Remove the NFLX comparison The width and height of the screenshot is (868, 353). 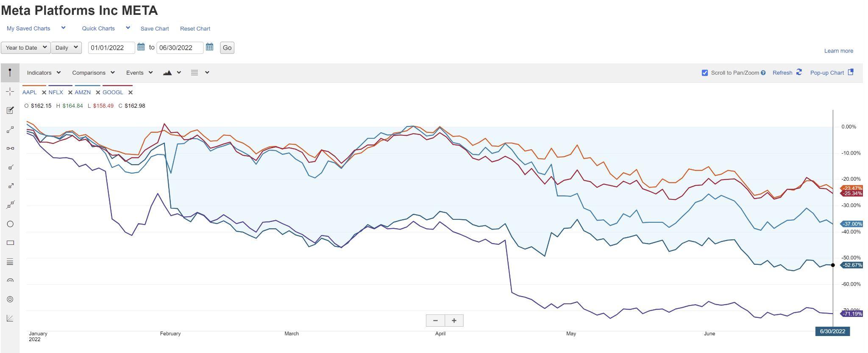click(70, 92)
